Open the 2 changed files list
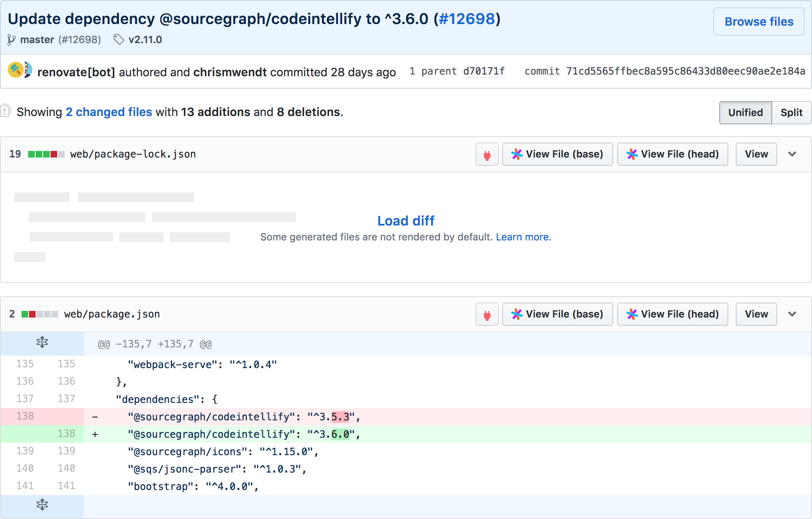 [x=109, y=112]
